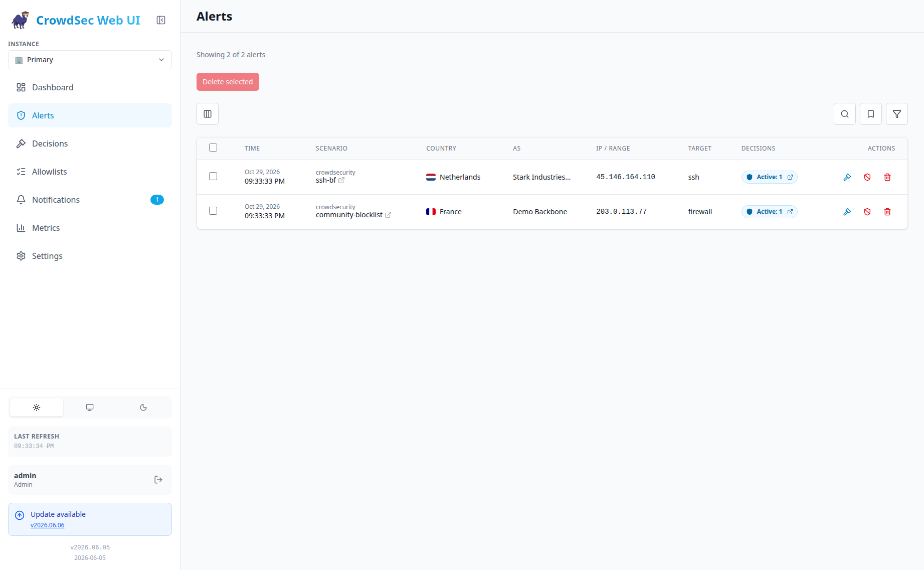Add decision for France alert gavel icon
Viewport: 924px width, 570px height.
point(847,212)
